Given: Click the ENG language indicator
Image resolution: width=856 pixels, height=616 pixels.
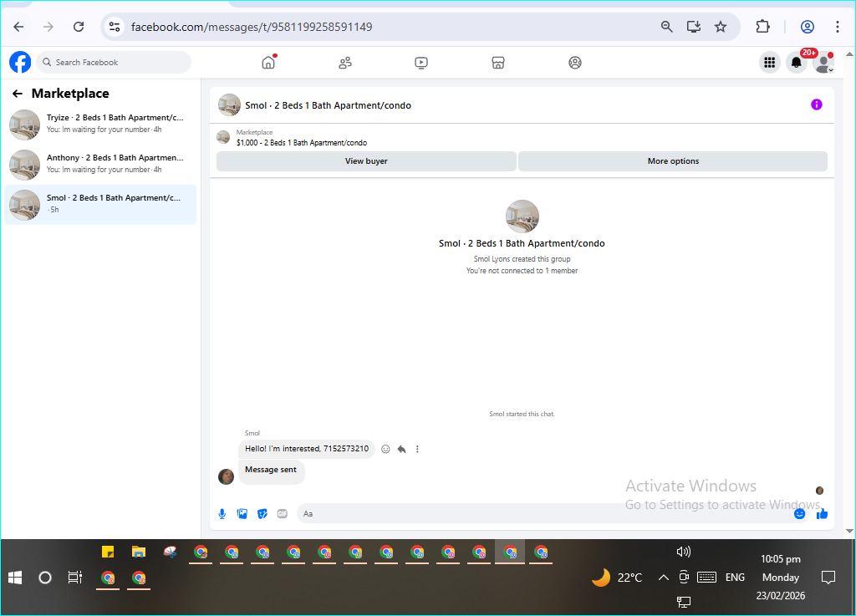Looking at the screenshot, I should (x=735, y=578).
